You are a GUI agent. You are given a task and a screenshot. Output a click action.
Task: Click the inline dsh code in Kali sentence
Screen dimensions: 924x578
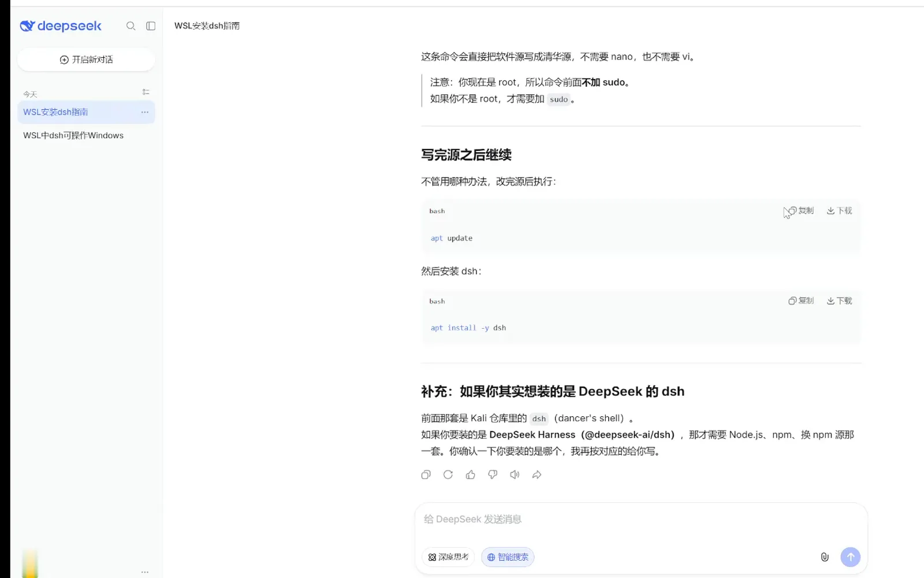(x=539, y=418)
